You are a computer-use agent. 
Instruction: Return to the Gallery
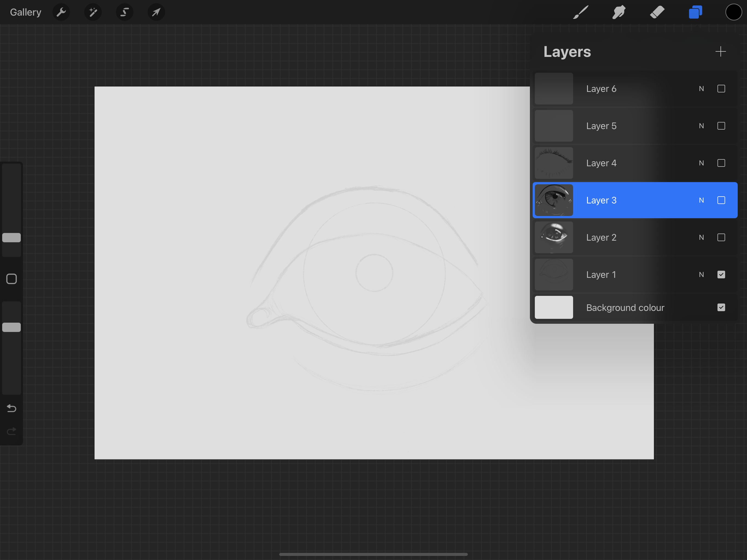click(x=26, y=13)
